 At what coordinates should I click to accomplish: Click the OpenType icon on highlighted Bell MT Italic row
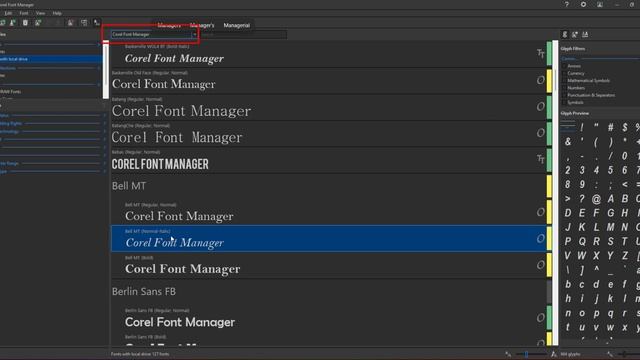[x=540, y=238]
